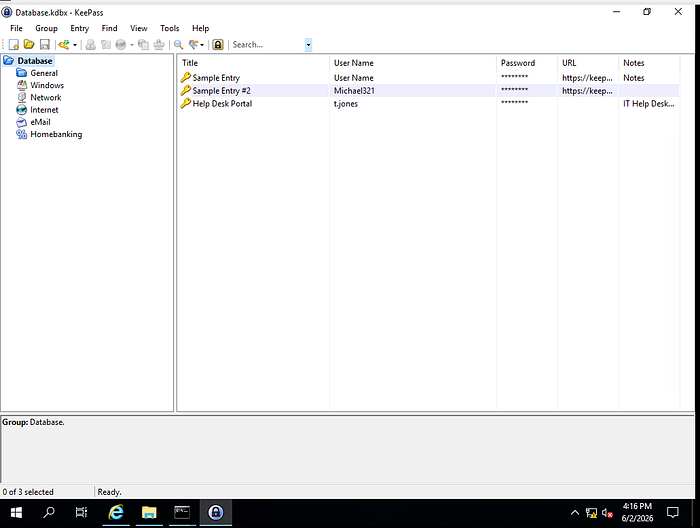The width and height of the screenshot is (700, 528).
Task: Open the Help menu
Action: (200, 28)
